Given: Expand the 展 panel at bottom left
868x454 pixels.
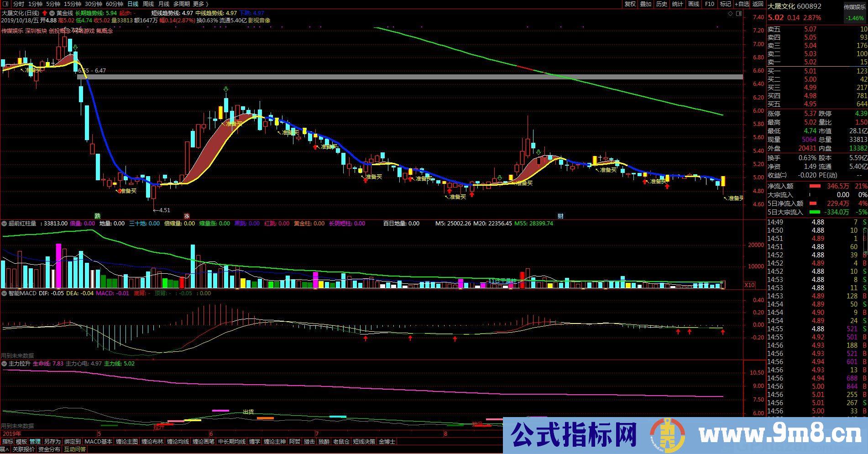Looking at the screenshot, I should (4, 449).
